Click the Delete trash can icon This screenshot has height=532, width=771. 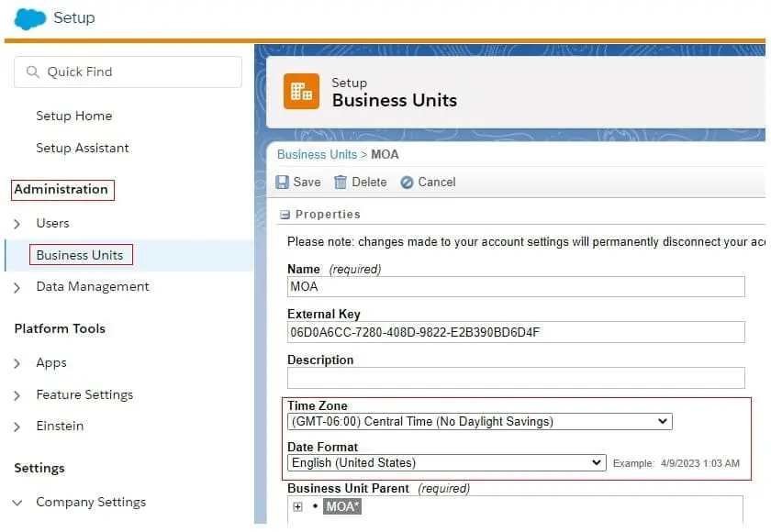click(341, 183)
